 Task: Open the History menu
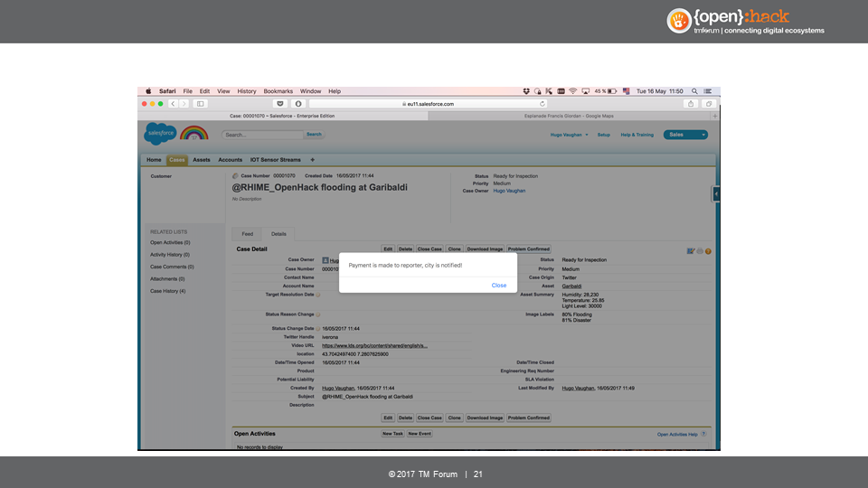click(247, 91)
